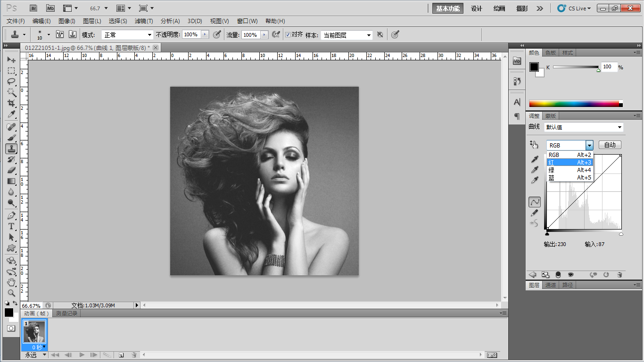The image size is (644, 362).
Task: Select the Crop tool in toolbox
Action: (11, 103)
